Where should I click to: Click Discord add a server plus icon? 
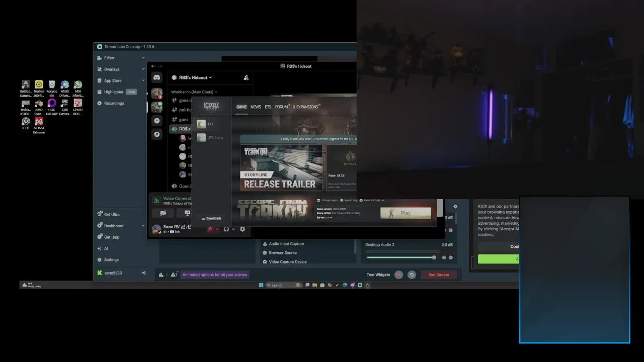pyautogui.click(x=157, y=121)
